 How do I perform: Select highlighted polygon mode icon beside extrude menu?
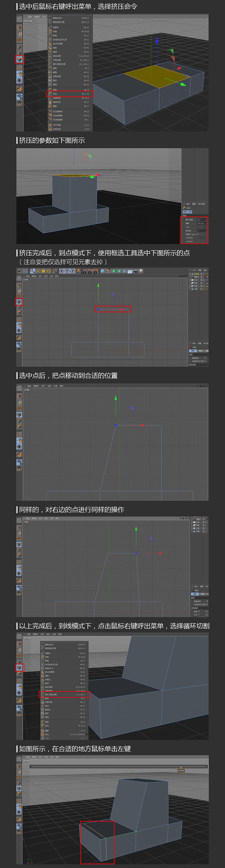19,60
